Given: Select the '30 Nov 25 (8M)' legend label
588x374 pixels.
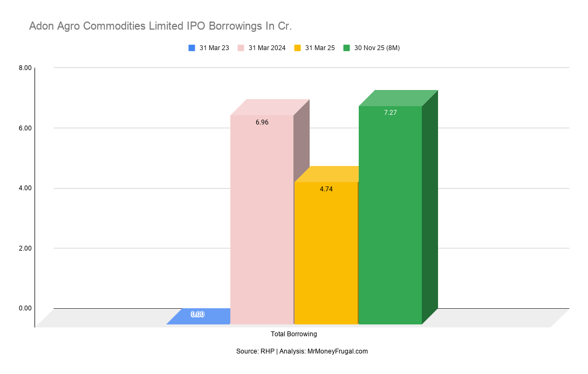Looking at the screenshot, I should tap(377, 48).
